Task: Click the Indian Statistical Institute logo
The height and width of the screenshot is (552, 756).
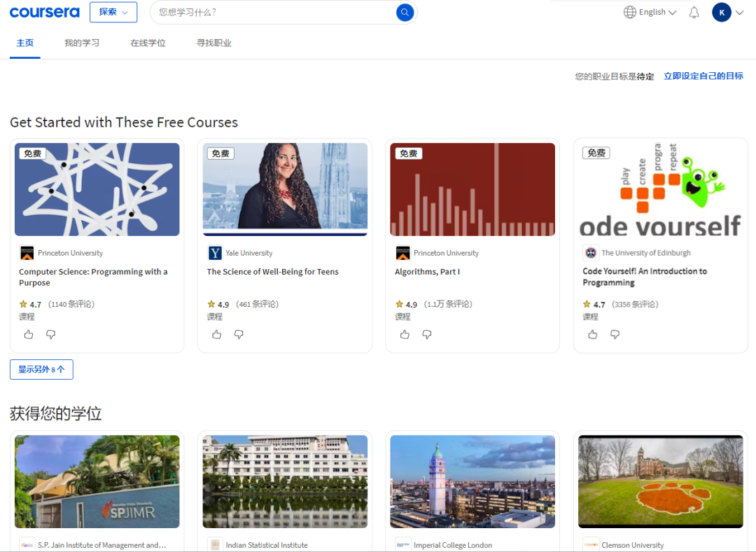Action: pyautogui.click(x=215, y=545)
